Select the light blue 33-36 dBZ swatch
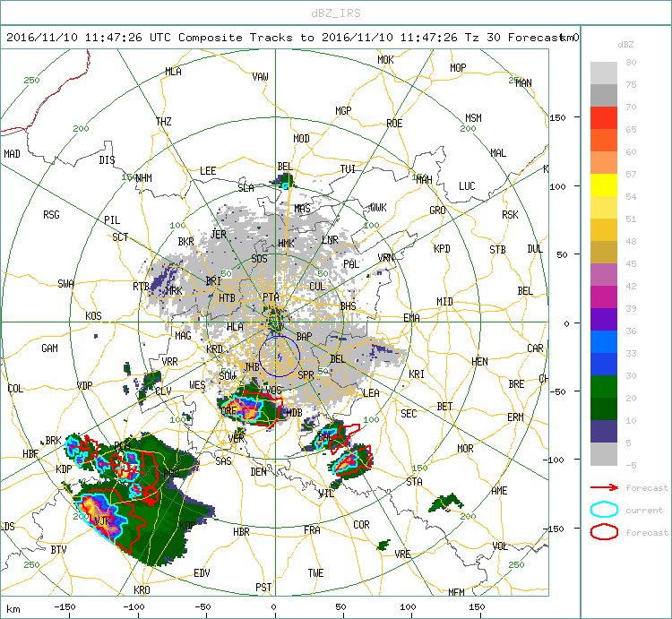This screenshot has height=619, width=672. click(x=604, y=341)
